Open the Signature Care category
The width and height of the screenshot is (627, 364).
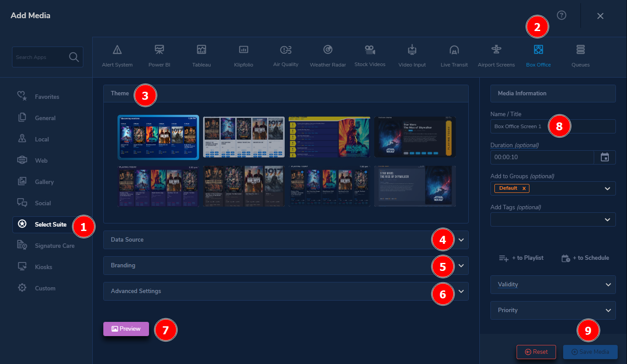coord(46,246)
